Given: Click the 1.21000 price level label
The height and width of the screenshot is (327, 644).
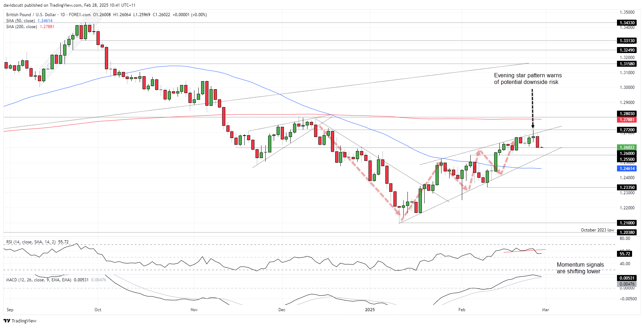Looking at the screenshot, I should point(627,223).
